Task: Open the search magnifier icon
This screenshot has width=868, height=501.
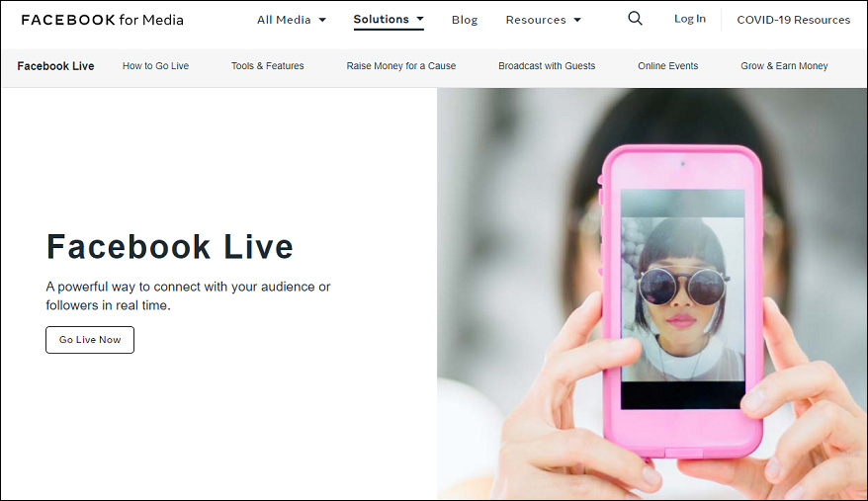Action: pos(635,19)
